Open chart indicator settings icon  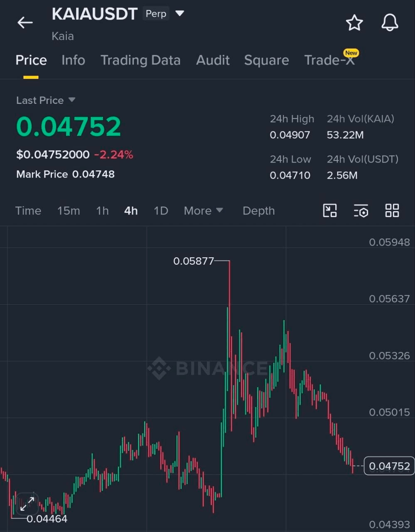[361, 211]
